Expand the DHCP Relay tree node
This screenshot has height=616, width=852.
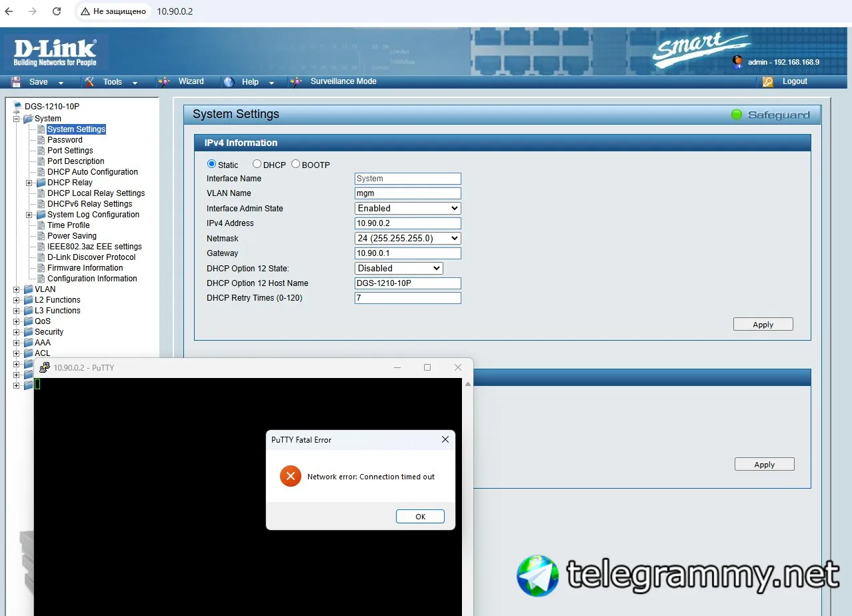[29, 183]
